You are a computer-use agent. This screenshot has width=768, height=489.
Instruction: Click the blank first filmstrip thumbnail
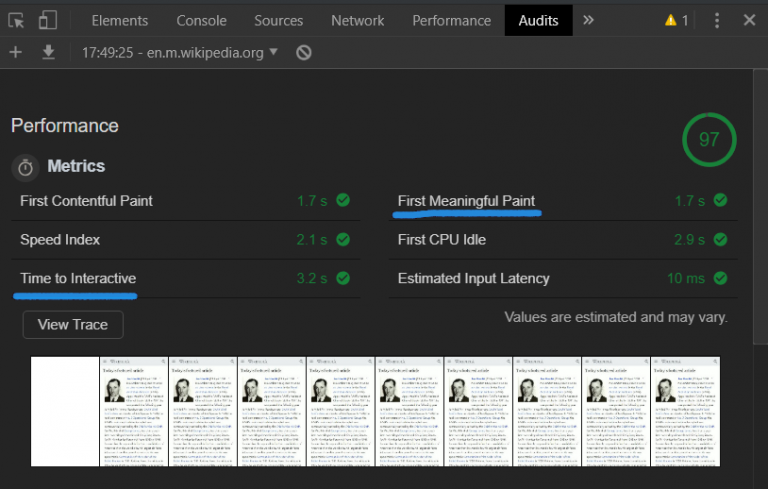(65, 411)
